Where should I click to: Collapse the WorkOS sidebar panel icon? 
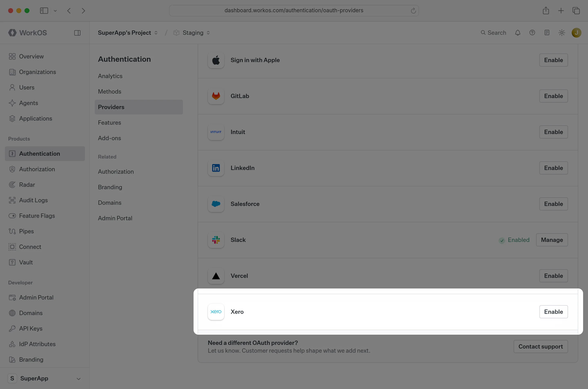point(77,33)
